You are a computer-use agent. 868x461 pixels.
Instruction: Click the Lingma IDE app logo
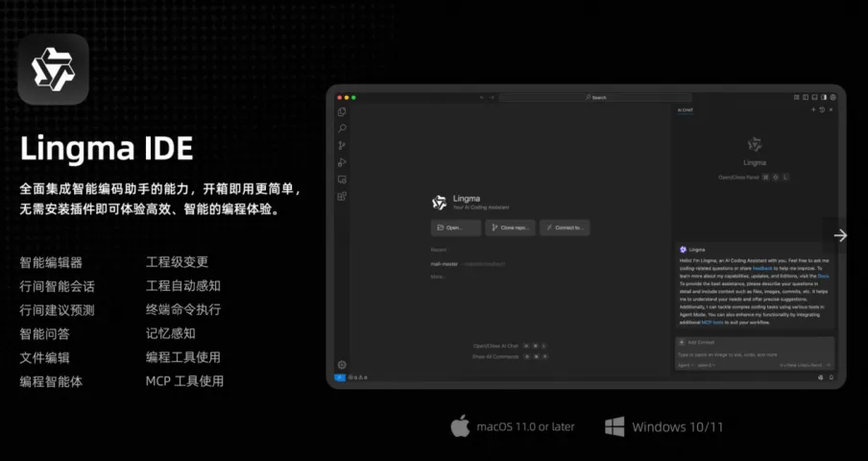pos(53,69)
